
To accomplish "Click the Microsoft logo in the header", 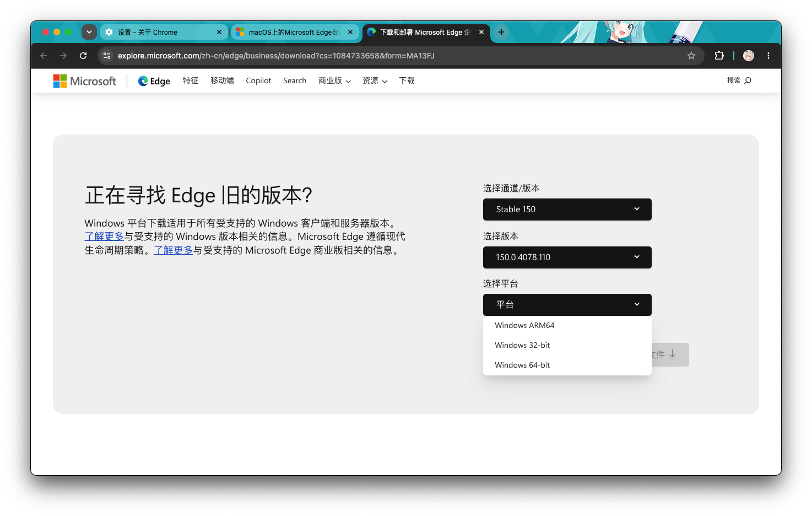I will coord(84,81).
